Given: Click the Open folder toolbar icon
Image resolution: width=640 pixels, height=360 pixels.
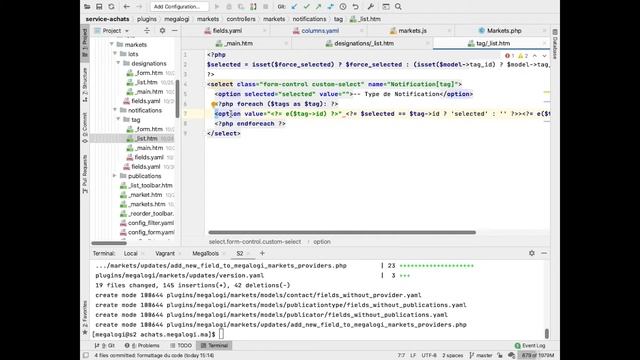Looking at the screenshot, I should [x=87, y=7].
